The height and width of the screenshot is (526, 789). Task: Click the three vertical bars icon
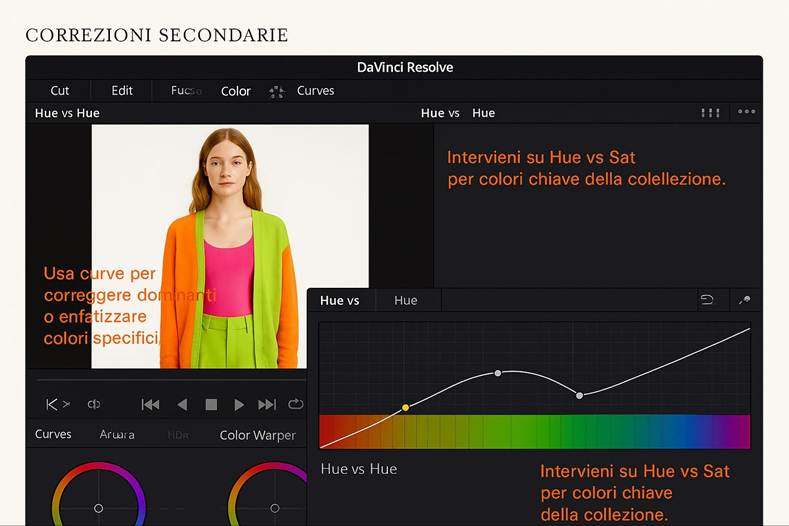(x=710, y=113)
